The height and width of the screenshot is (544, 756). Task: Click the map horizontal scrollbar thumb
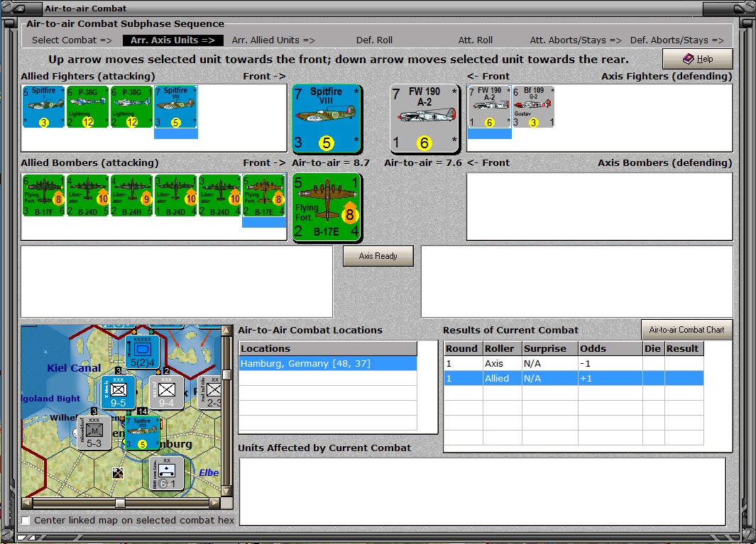click(x=121, y=503)
